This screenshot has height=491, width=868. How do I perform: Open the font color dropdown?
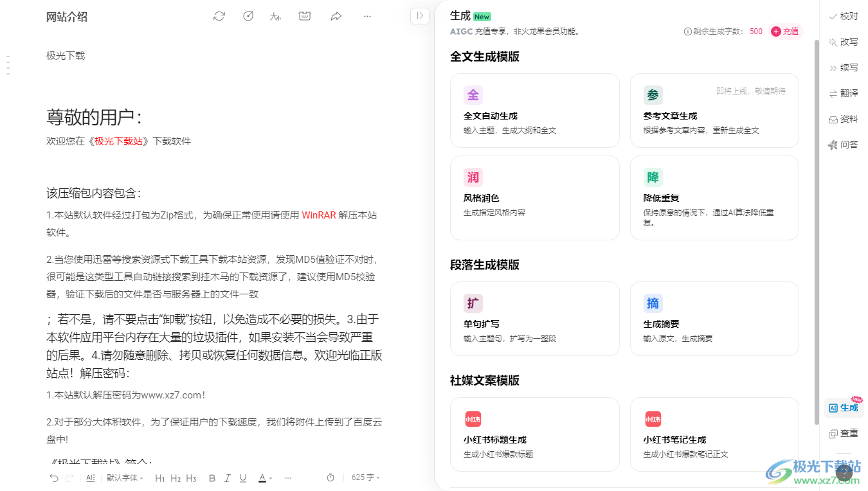(x=265, y=478)
